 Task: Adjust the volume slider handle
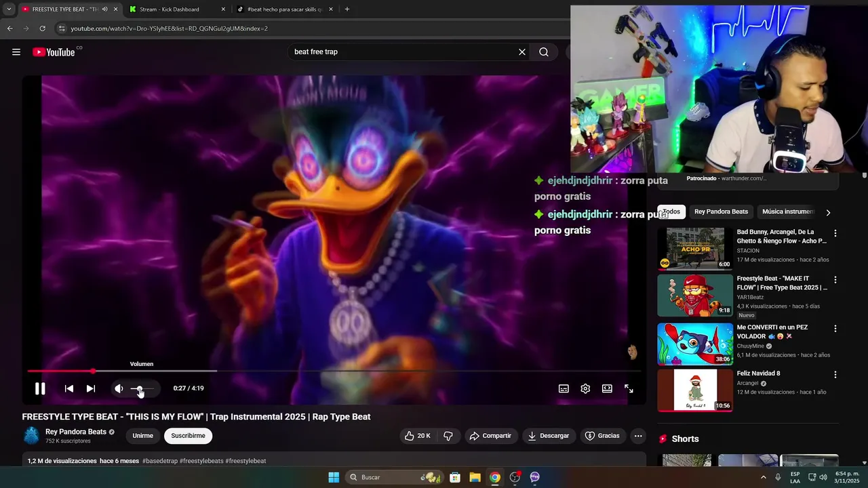click(140, 388)
